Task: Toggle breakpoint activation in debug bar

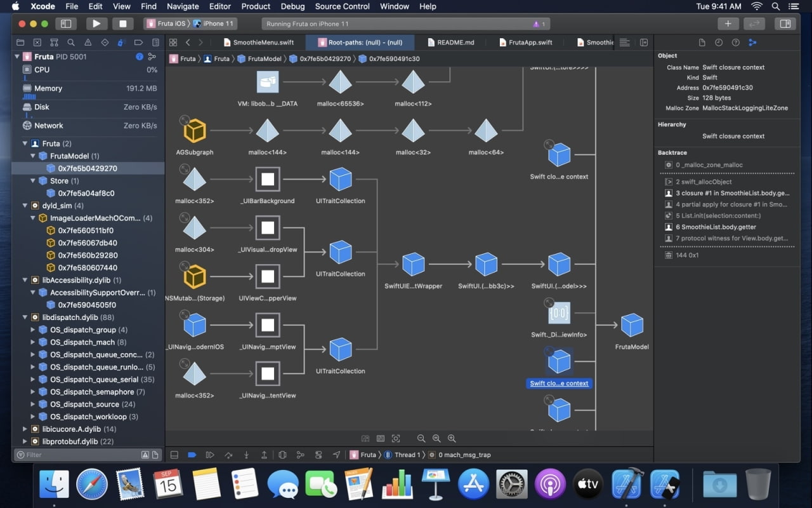Action: click(192, 455)
